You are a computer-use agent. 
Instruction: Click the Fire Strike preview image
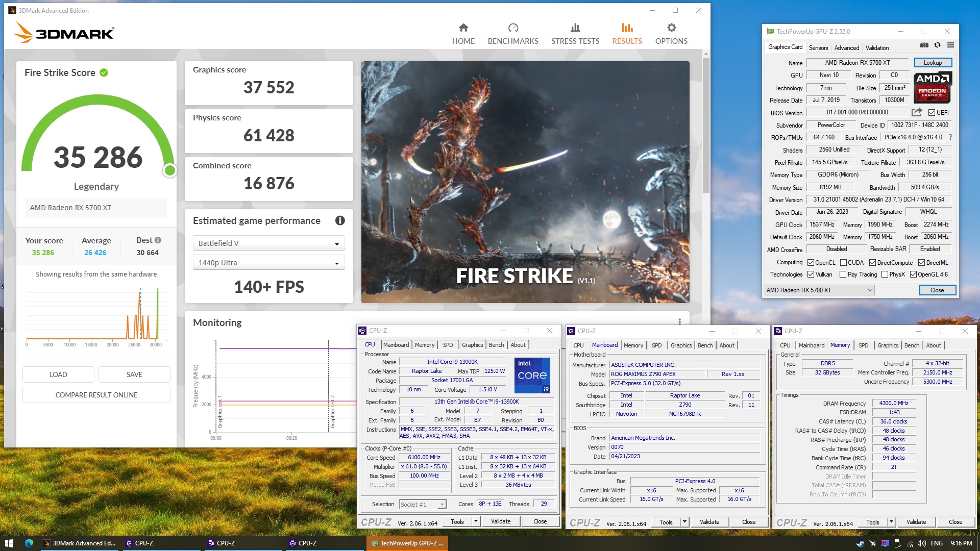pos(525,182)
